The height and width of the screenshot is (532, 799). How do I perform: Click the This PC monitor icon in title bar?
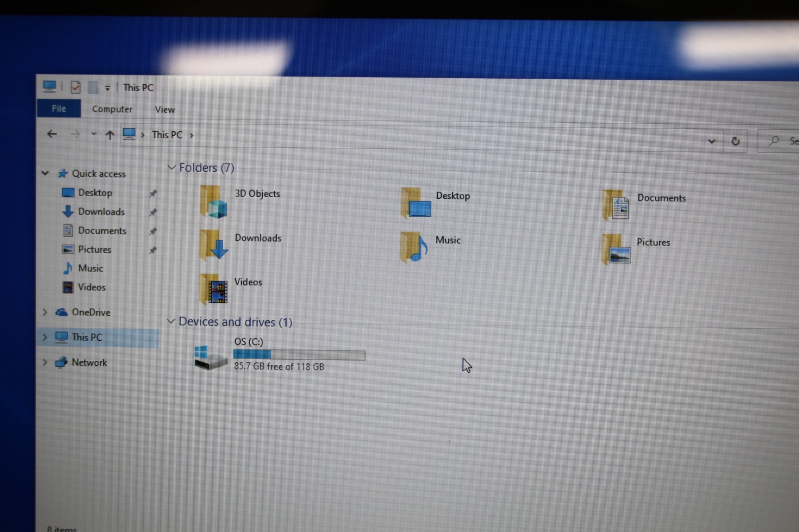coord(49,86)
